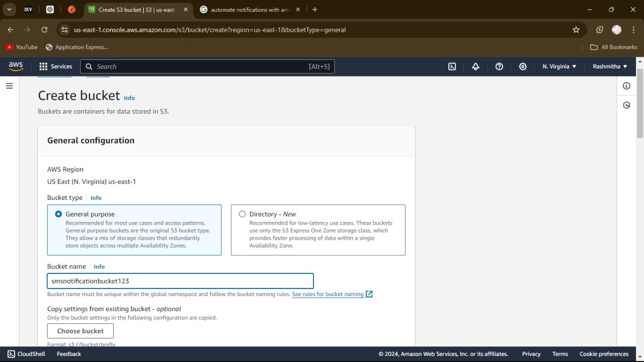644x362 pixels.
Task: Open the hexagon tools icon on right sidebar
Action: [626, 105]
